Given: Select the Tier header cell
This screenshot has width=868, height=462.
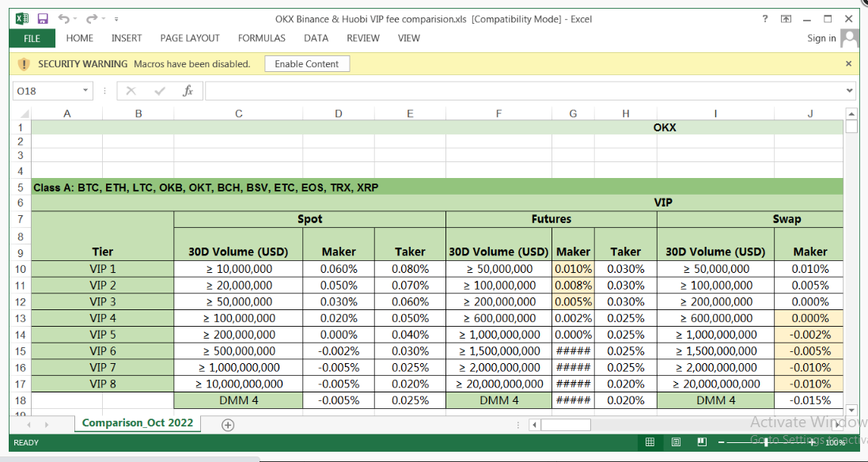Looking at the screenshot, I should [x=102, y=236].
